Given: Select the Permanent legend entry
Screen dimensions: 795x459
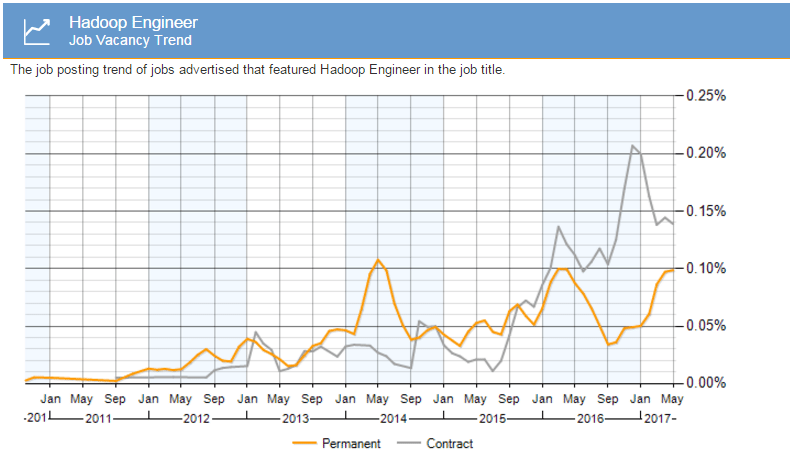Looking at the screenshot, I should tap(337, 444).
